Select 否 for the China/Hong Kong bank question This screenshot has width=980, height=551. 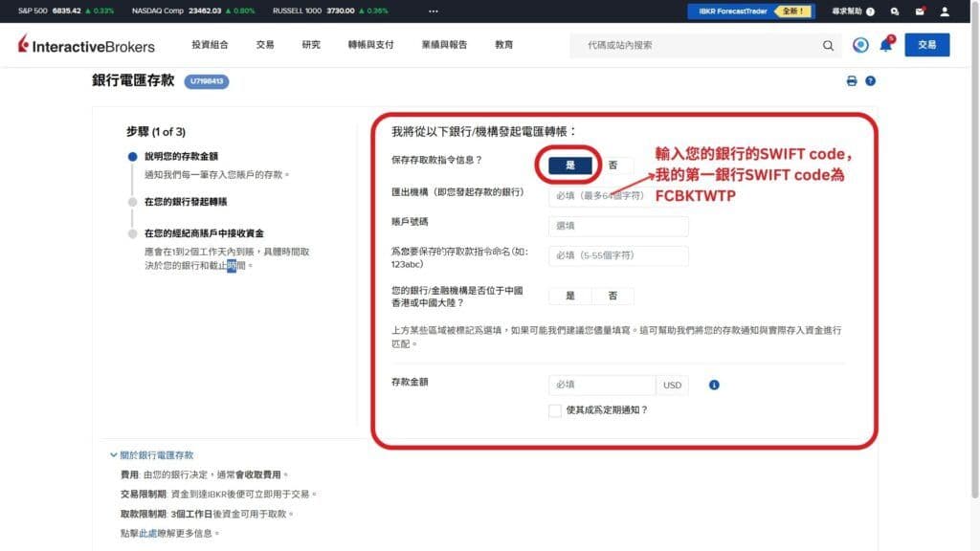point(612,295)
